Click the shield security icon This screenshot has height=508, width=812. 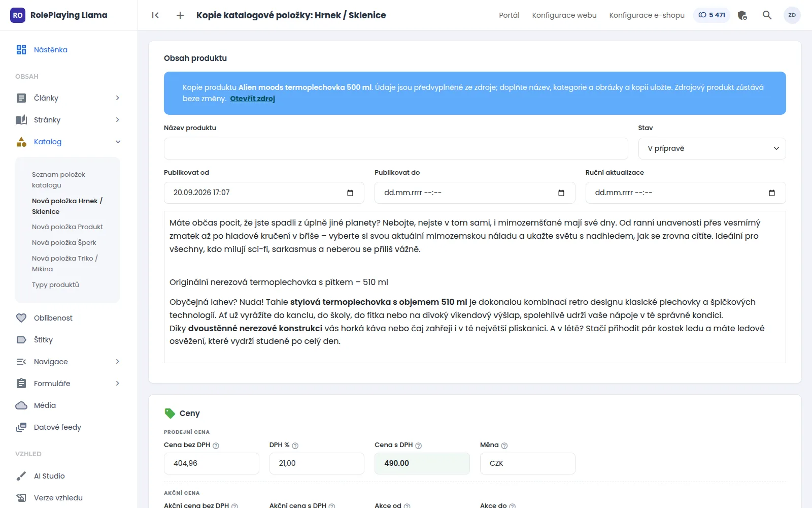pos(742,15)
